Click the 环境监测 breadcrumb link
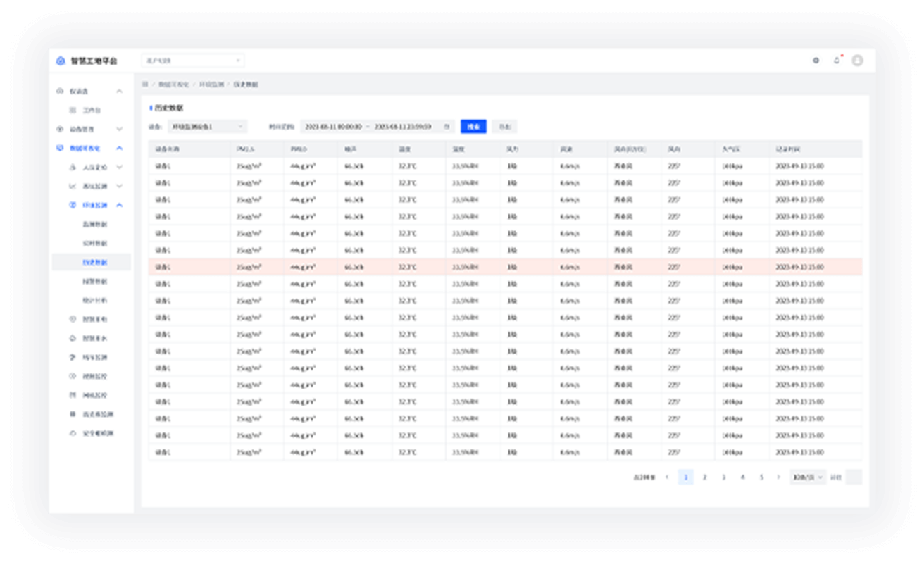Image resolution: width=924 pixels, height=562 pixels. (x=211, y=84)
